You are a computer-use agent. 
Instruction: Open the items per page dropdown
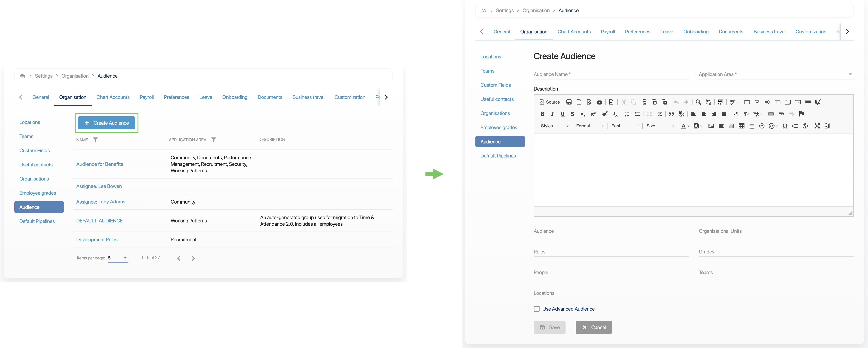point(118,258)
